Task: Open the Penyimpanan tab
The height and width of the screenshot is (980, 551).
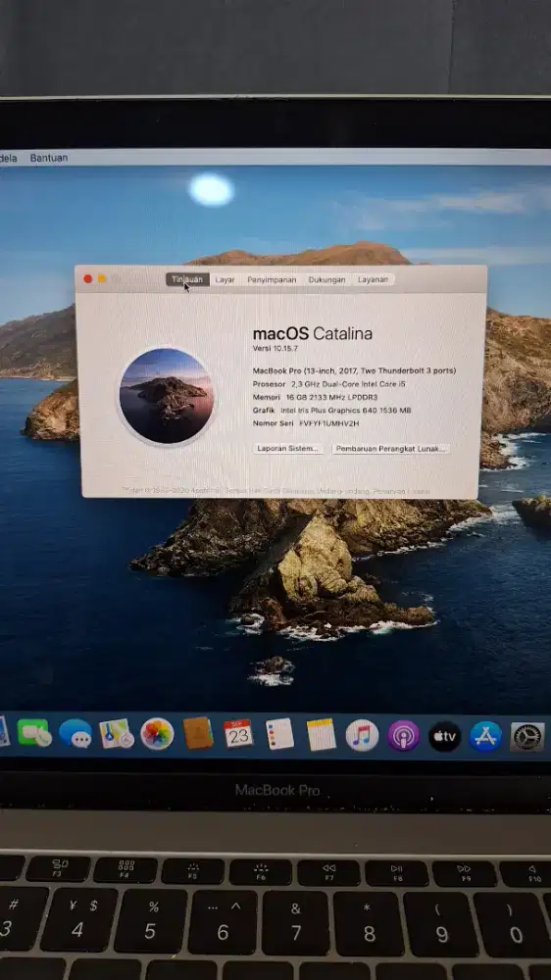Action: (x=272, y=280)
